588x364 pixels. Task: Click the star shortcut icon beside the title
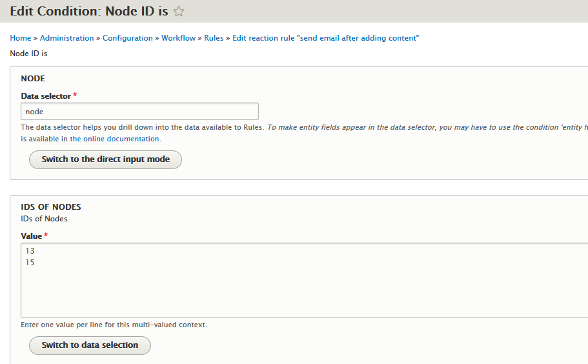179,12
